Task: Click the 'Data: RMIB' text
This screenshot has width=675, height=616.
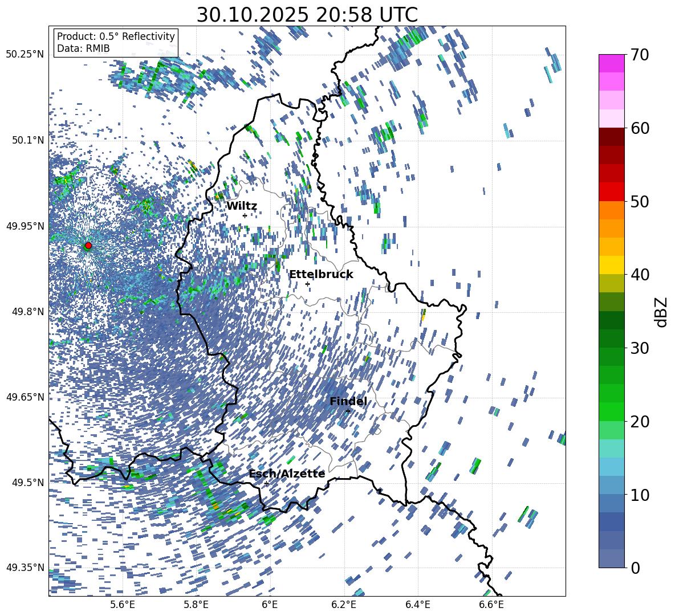Action: [83, 48]
